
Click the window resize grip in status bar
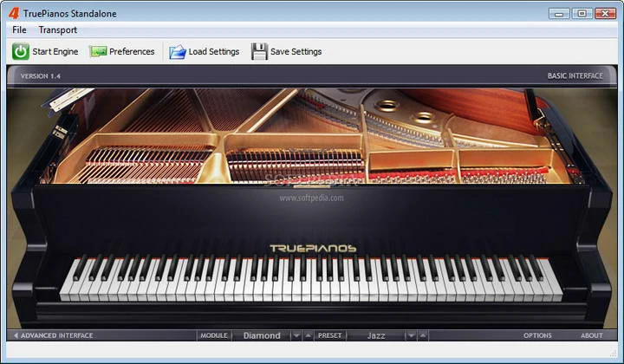click(x=614, y=353)
